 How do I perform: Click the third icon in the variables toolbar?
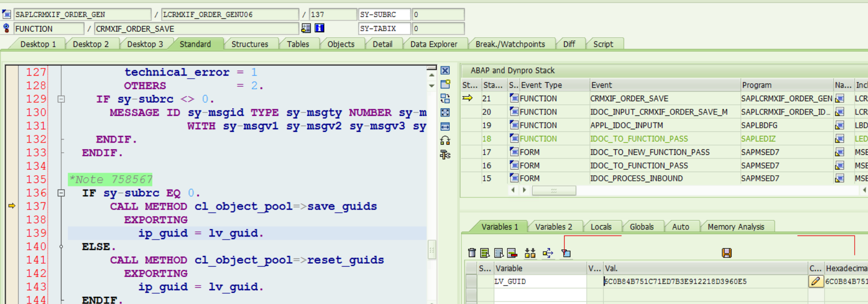499,253
